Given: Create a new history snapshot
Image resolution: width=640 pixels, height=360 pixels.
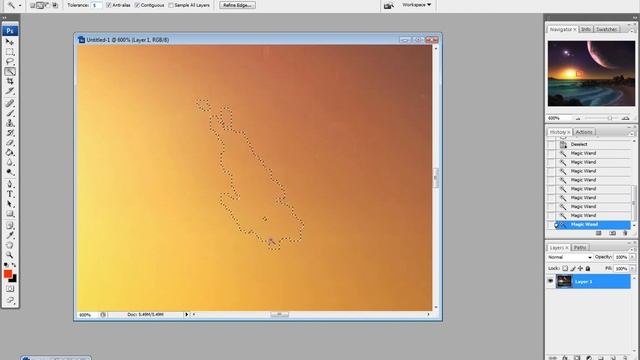Looking at the screenshot, I should coord(612,233).
